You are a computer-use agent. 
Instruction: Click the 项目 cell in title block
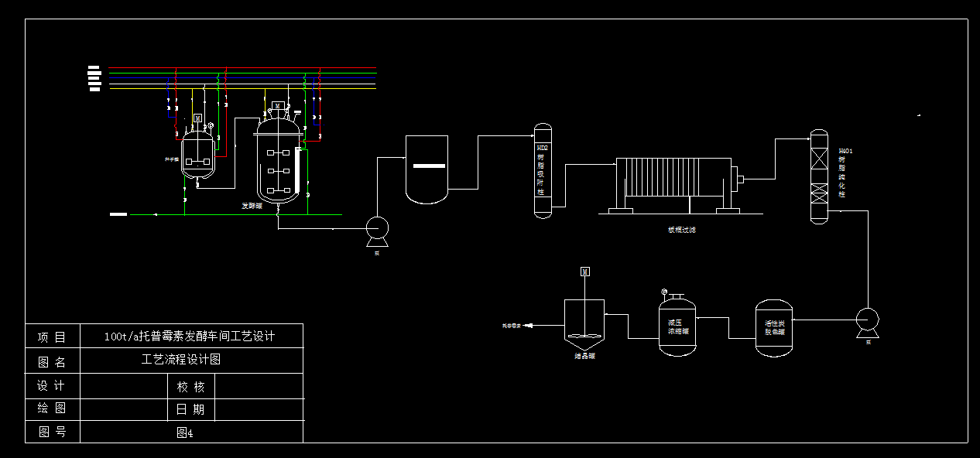tap(52, 337)
